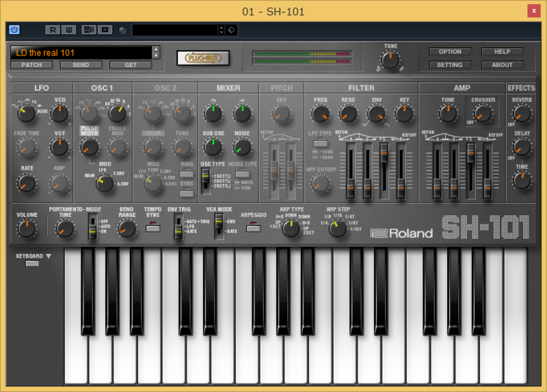Click the LFO VCO depth knob
This screenshot has width=547, height=392.
click(59, 114)
